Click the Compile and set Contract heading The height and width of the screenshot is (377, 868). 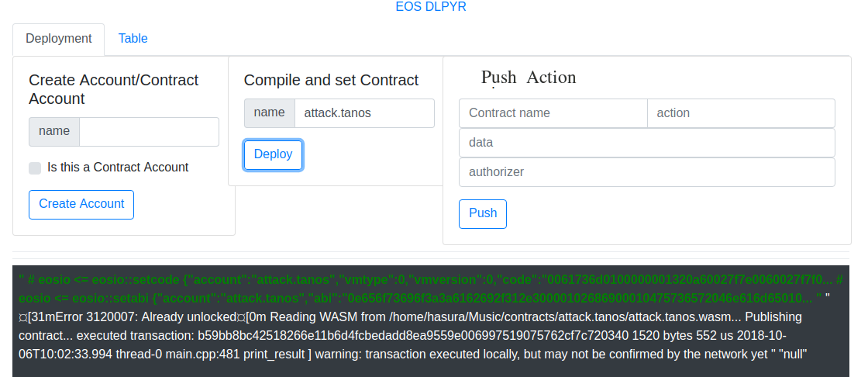[331, 81]
